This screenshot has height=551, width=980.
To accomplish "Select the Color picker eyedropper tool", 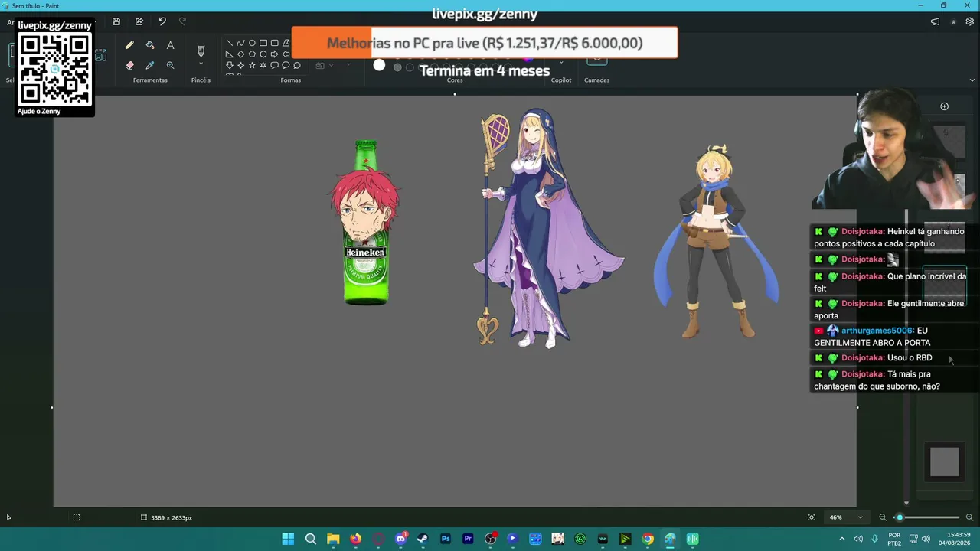I will [x=150, y=66].
